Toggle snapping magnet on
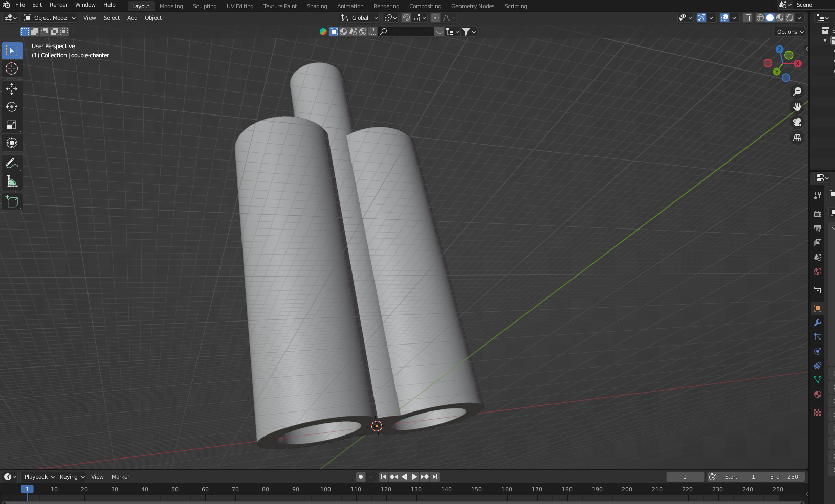The image size is (835, 504). click(x=406, y=18)
